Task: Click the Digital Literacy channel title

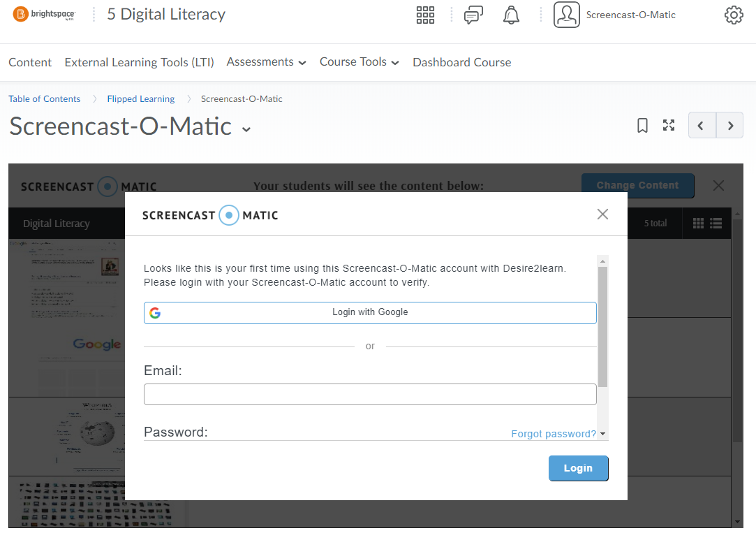Action: [x=57, y=224]
